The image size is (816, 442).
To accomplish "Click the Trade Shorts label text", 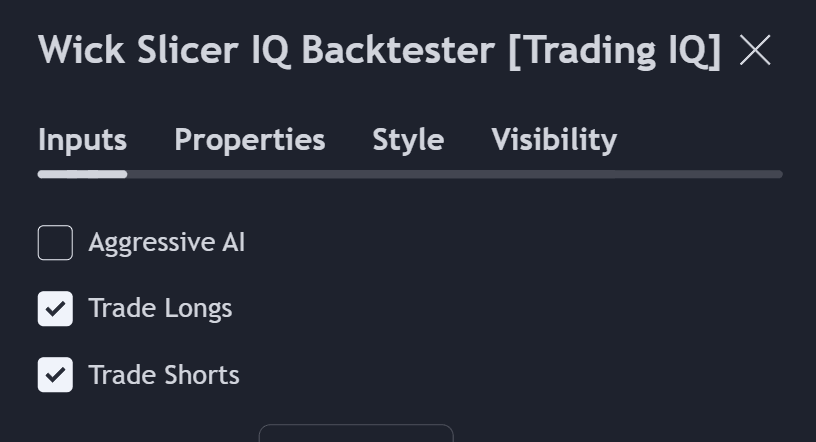I will pos(164,375).
